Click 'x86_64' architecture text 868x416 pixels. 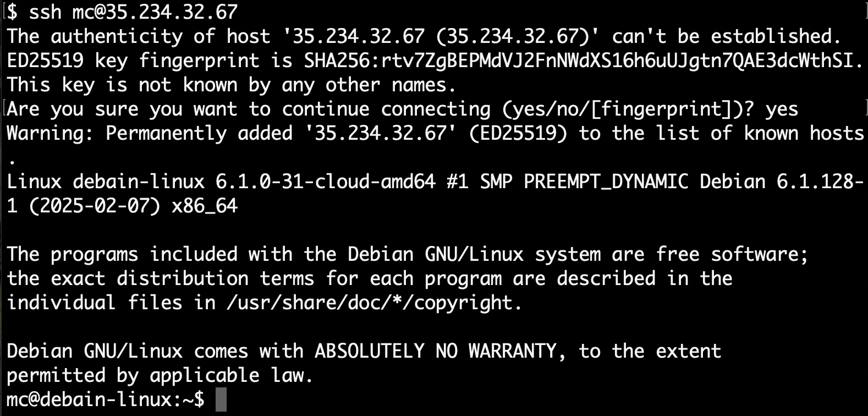pos(205,206)
